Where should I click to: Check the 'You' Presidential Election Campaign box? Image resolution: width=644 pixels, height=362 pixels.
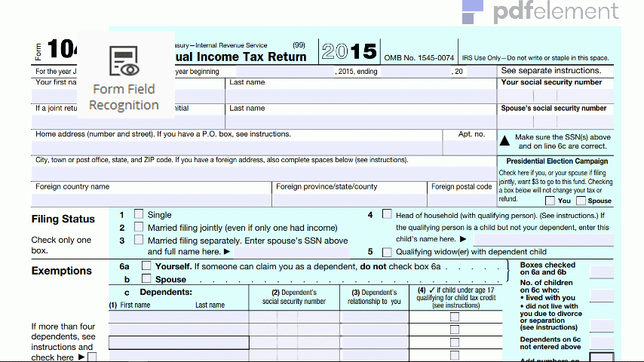(x=550, y=201)
